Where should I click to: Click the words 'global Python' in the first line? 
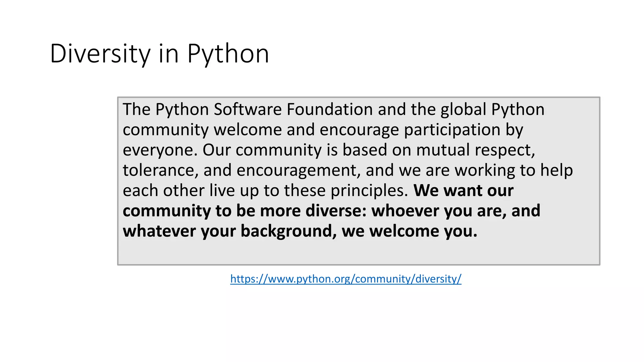tap(492, 109)
